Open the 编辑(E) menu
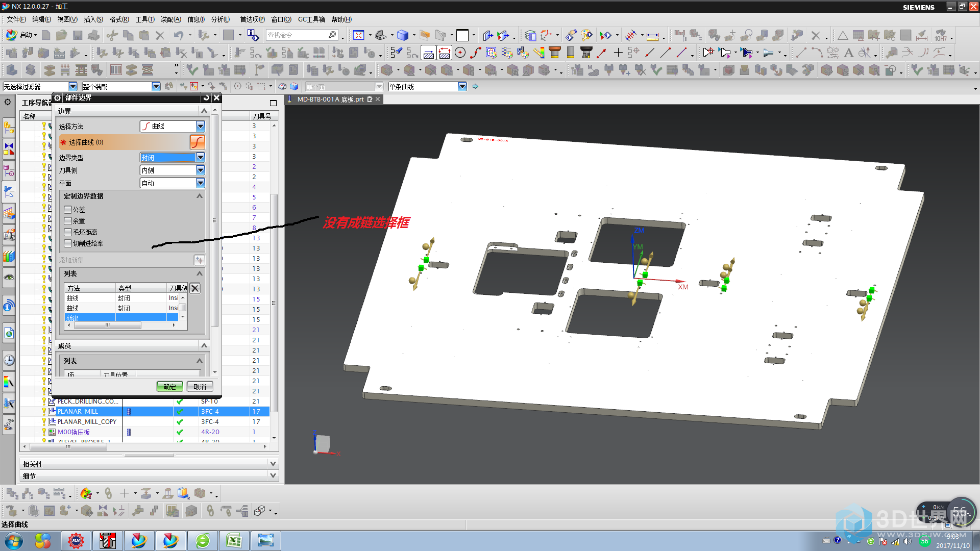The image size is (980, 551). point(41,19)
